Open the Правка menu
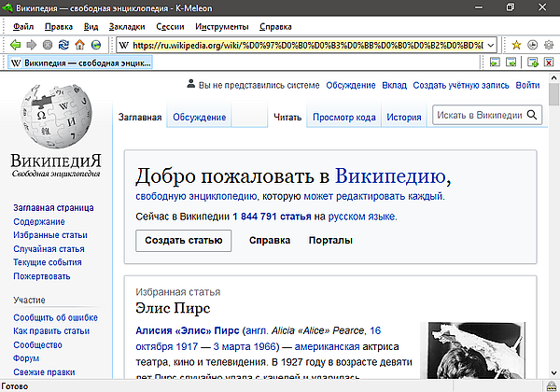 [59, 27]
